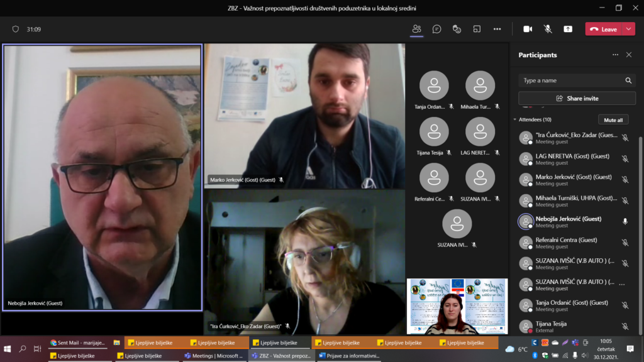This screenshot has width=644, height=362.
Task: Open options for second SUZANA IVIŠIĆ entry
Action: (x=622, y=284)
